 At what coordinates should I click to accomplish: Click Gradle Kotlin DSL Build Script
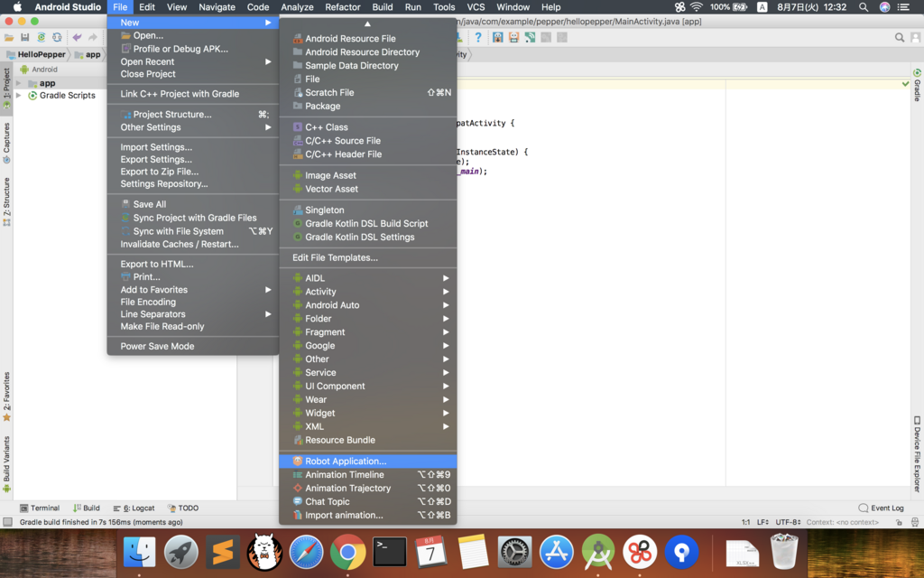(x=368, y=224)
